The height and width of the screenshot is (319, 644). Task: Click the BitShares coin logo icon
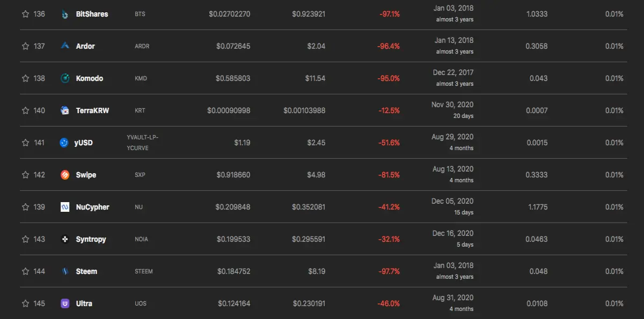(x=65, y=14)
